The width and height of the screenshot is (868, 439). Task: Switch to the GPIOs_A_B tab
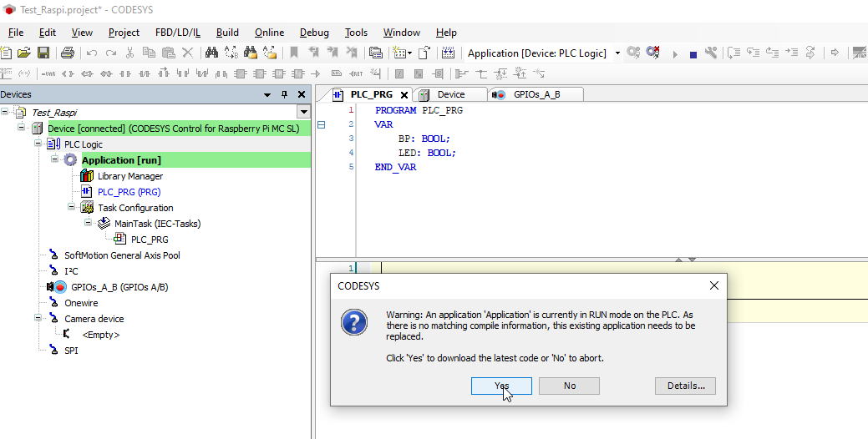point(536,94)
